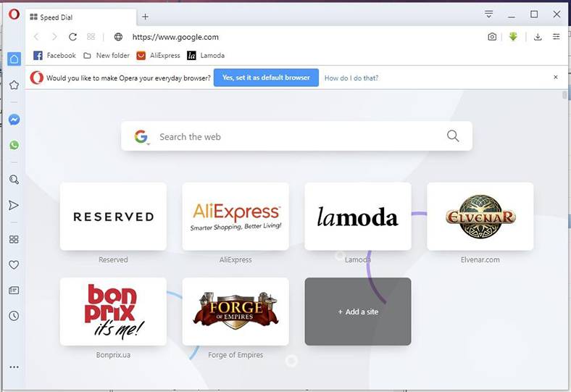Image resolution: width=571 pixels, height=392 pixels.
Task: Open sidebar setup three dots
Action: (x=14, y=367)
